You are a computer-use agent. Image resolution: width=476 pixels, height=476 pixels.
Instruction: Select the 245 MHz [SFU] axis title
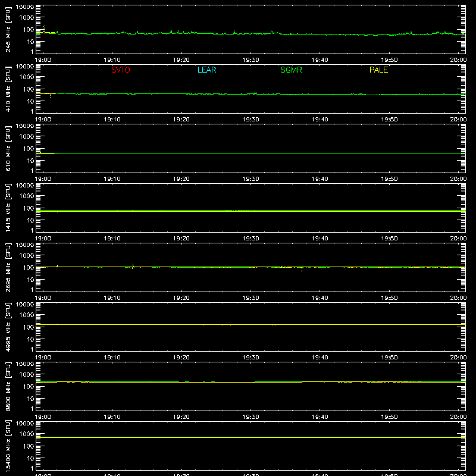click(8, 29)
